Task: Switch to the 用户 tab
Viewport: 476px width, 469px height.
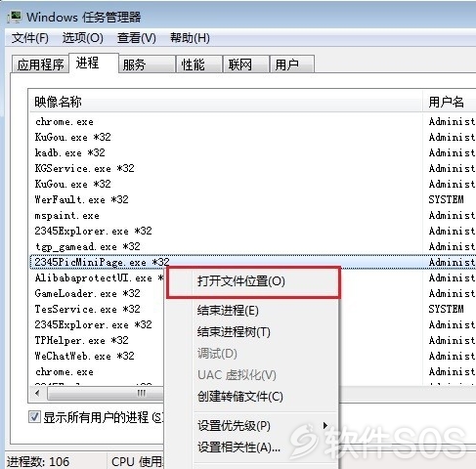Action: point(292,64)
